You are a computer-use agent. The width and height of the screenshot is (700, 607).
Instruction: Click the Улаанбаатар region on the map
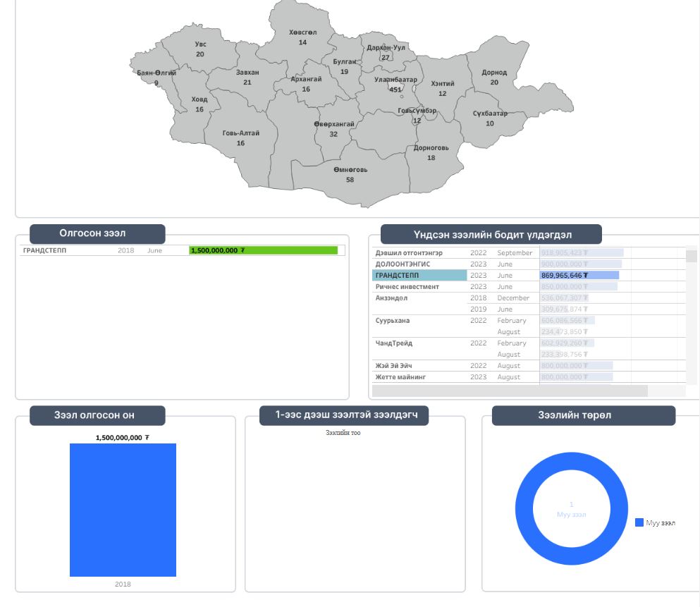pos(395,84)
